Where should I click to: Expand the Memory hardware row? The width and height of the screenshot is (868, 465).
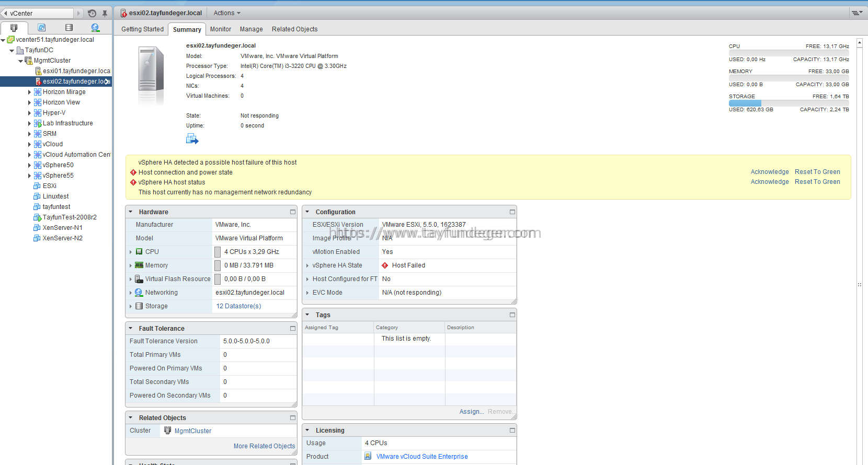(x=131, y=265)
